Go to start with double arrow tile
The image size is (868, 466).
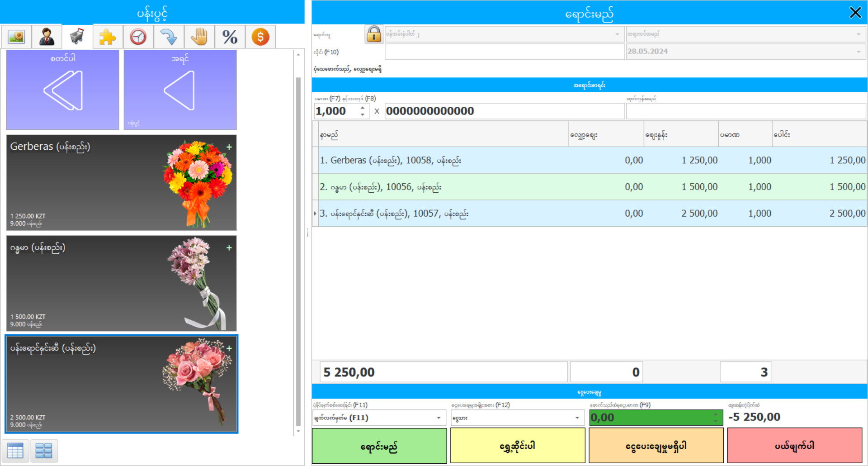[63, 90]
